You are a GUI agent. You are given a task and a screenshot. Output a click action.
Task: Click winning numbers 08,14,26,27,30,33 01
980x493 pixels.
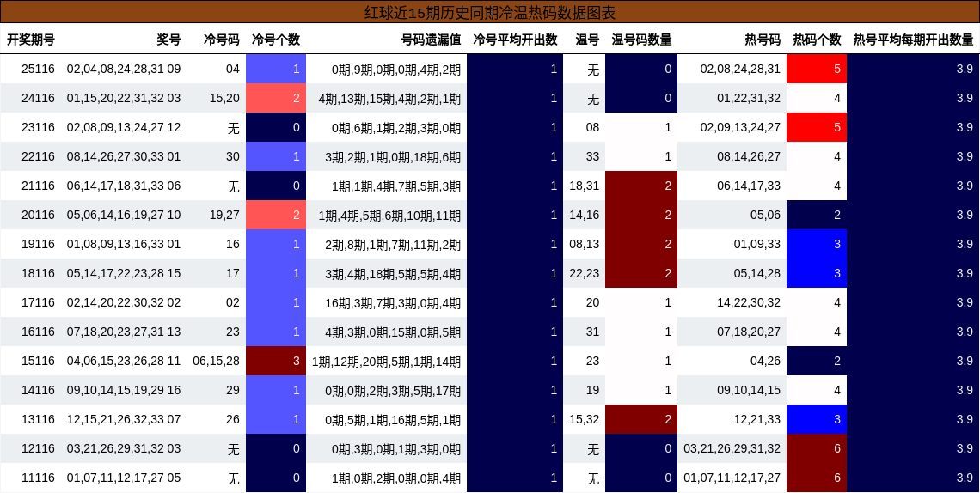[124, 156]
